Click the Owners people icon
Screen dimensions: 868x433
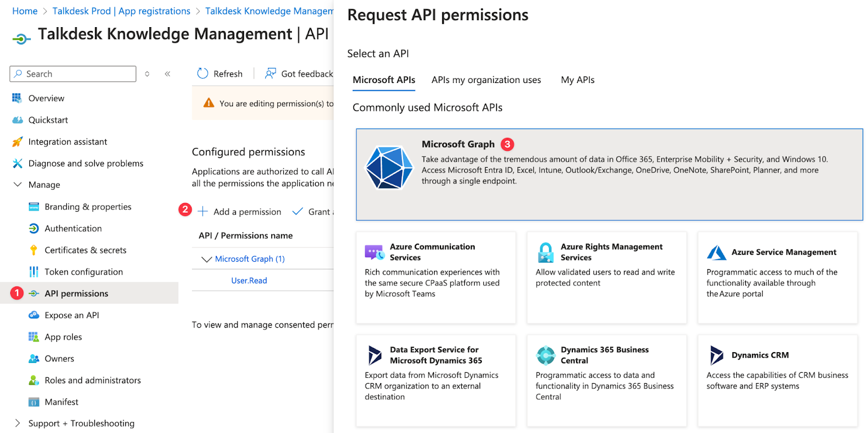(x=34, y=359)
